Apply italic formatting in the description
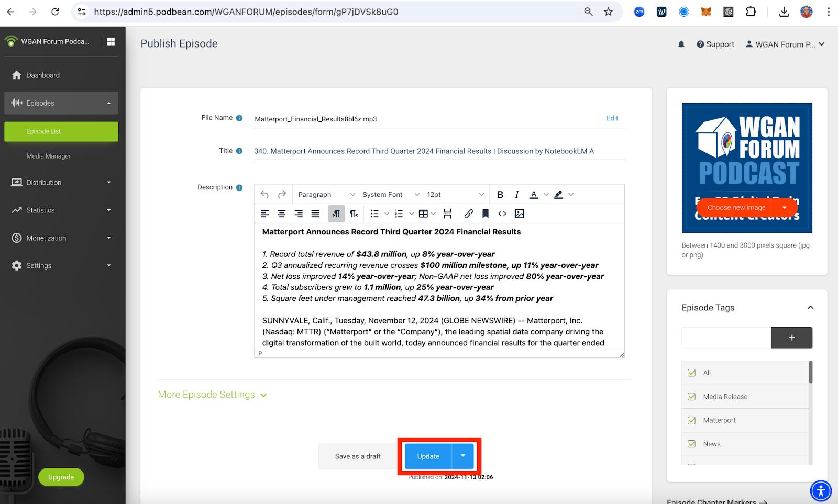838x504 pixels. pos(517,195)
